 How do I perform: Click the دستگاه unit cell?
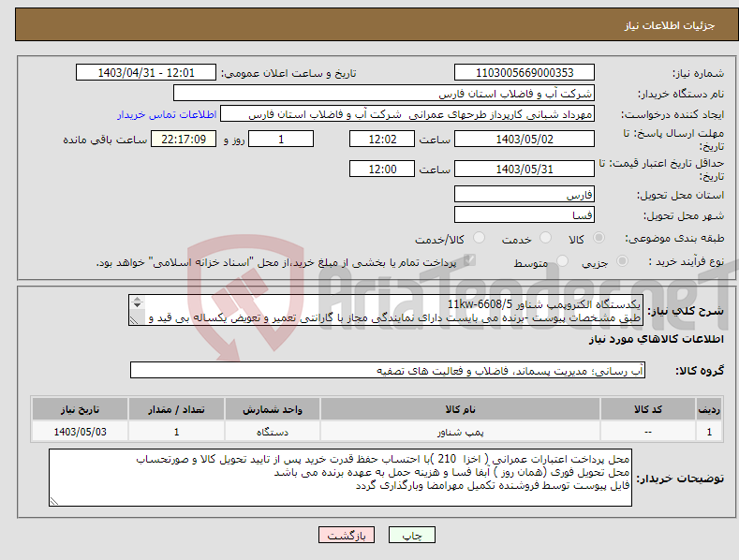point(273,432)
